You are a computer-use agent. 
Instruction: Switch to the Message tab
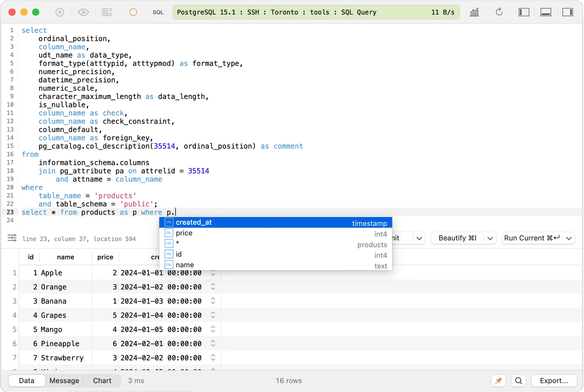[x=64, y=381]
